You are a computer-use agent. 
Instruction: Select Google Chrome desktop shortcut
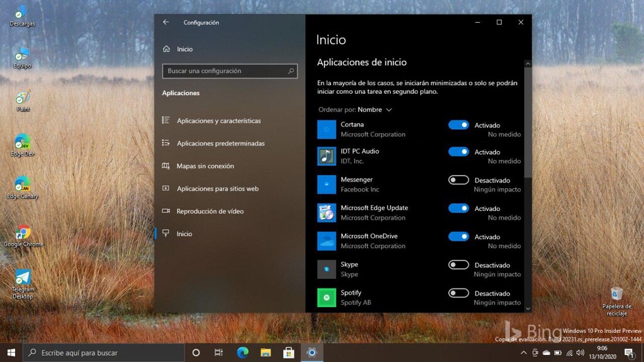tap(23, 236)
